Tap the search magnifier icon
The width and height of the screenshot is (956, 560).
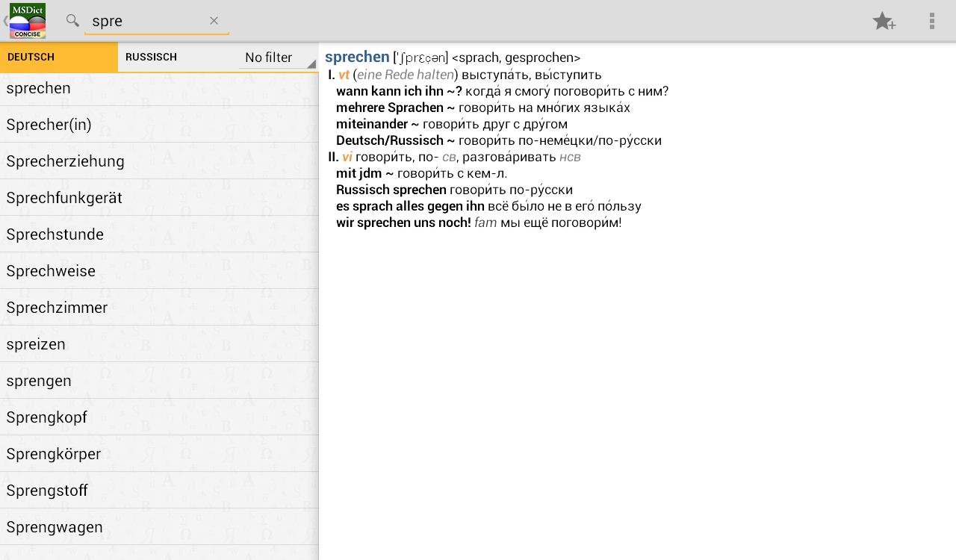pyautogui.click(x=72, y=20)
